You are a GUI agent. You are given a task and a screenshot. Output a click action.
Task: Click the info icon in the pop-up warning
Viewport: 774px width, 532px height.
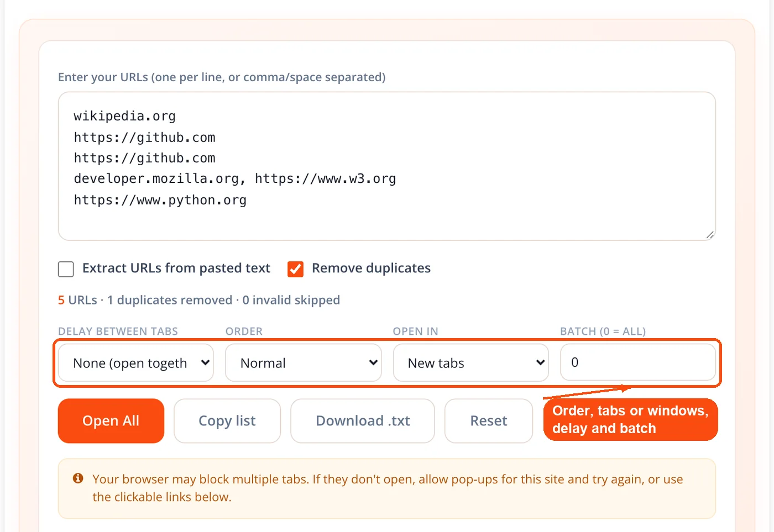tap(78, 478)
